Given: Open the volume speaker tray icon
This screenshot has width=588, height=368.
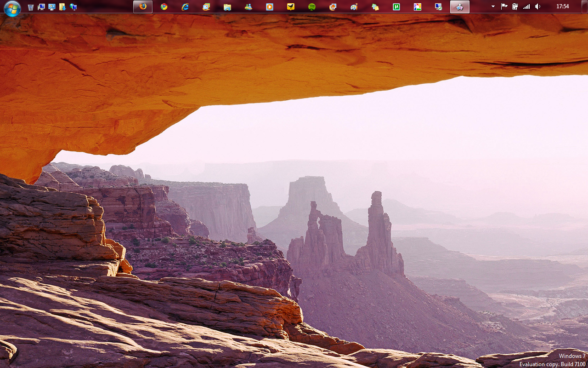Looking at the screenshot, I should click(538, 6).
